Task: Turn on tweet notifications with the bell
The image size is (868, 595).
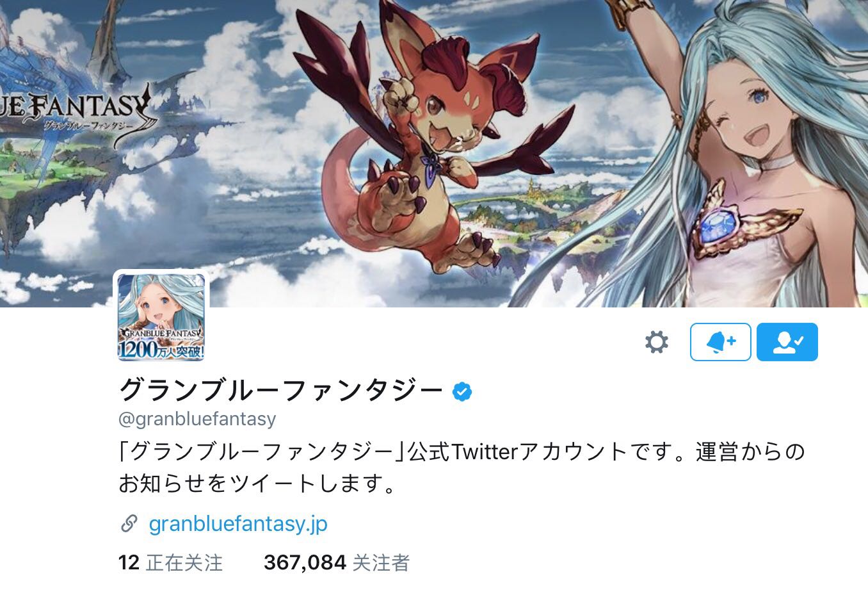Action: [x=720, y=342]
